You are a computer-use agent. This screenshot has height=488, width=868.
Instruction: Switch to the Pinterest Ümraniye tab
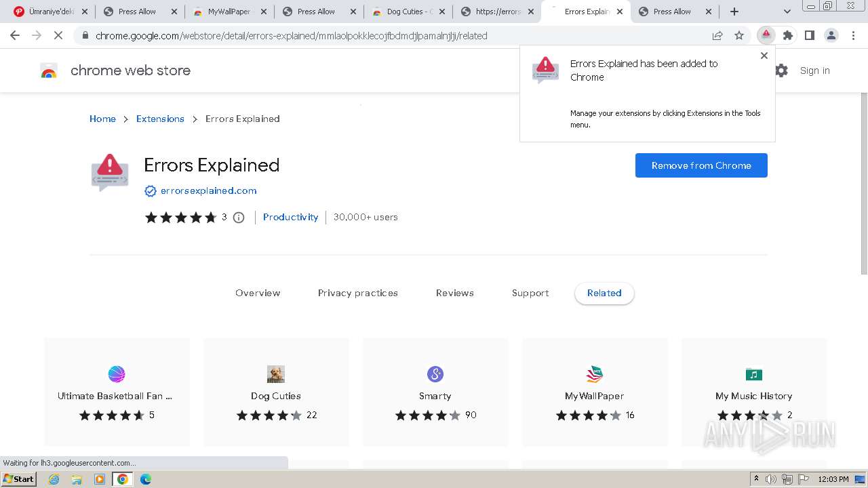51,12
